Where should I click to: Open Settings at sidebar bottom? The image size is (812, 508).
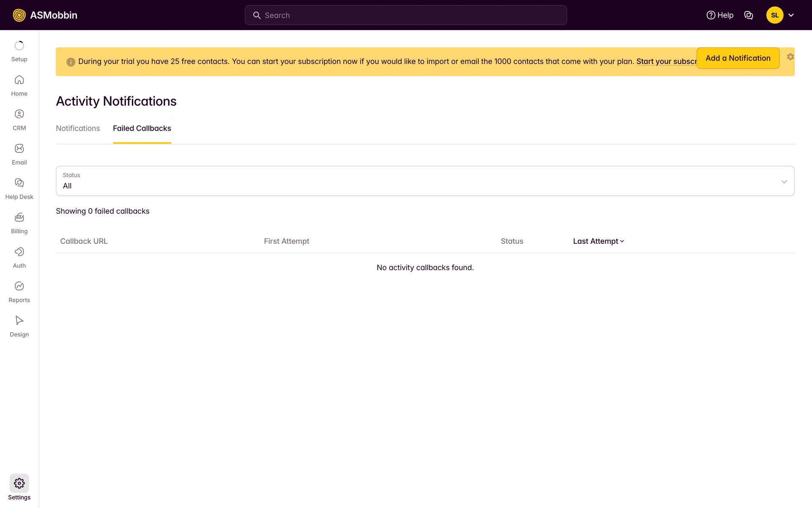[19, 488]
